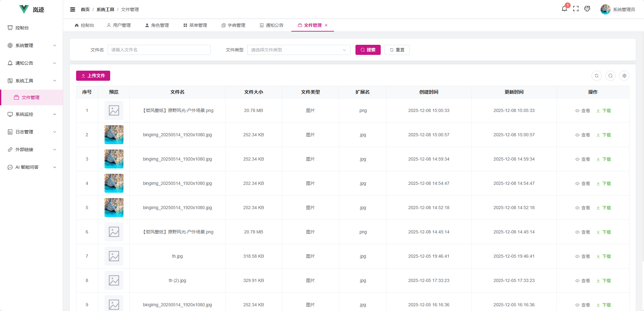Click the printer icon in the header
The width and height of the screenshot is (644, 311).
(587, 9)
